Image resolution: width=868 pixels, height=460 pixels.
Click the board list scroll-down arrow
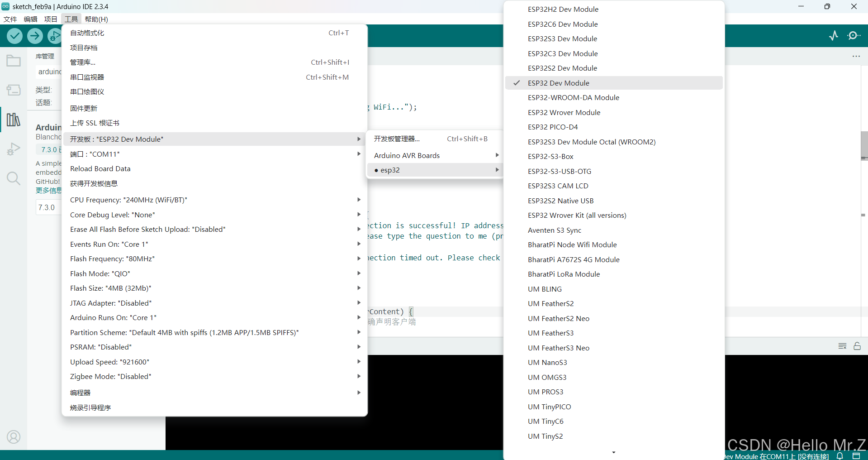coord(614,452)
